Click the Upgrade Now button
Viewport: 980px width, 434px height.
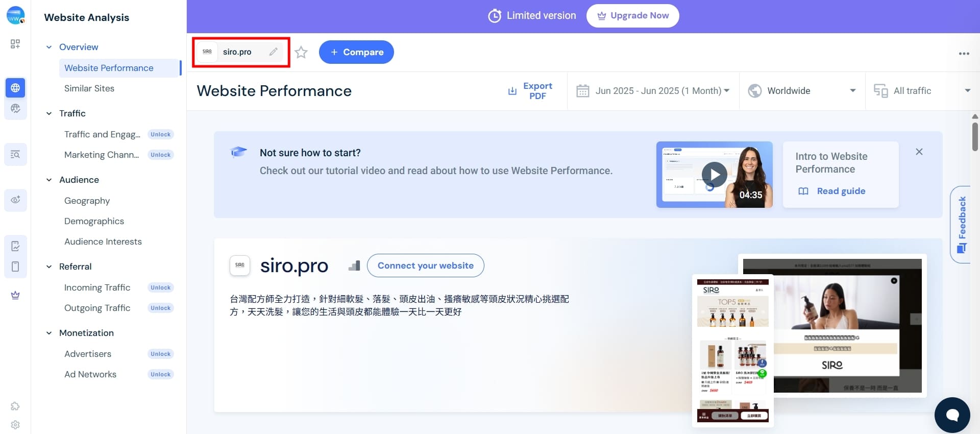(632, 16)
